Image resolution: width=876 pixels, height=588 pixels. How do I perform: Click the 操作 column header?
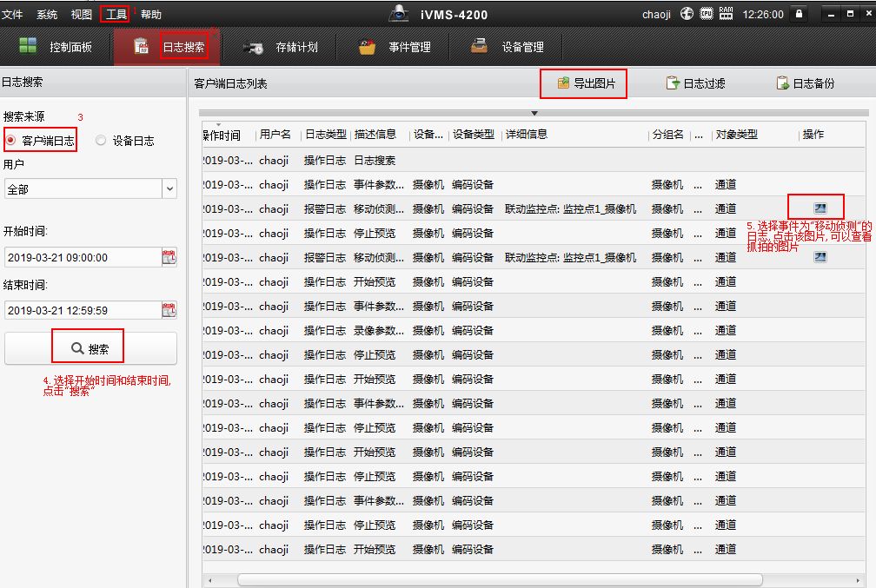point(813,135)
